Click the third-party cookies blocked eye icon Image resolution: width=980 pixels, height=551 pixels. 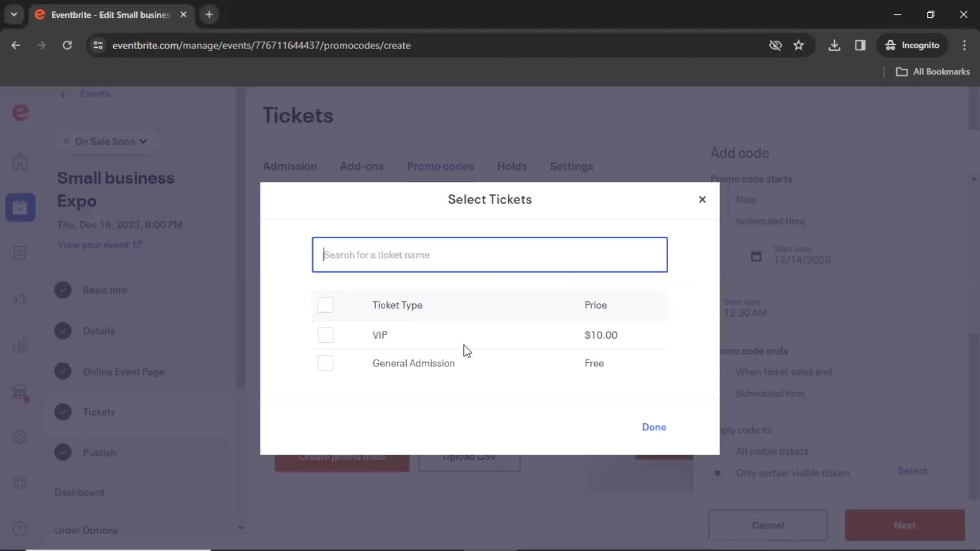(x=775, y=45)
